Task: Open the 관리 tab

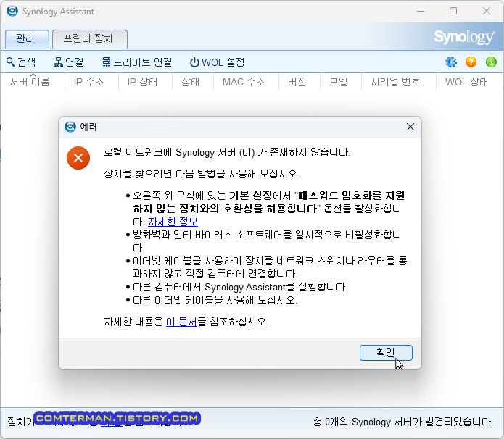Action: point(27,39)
